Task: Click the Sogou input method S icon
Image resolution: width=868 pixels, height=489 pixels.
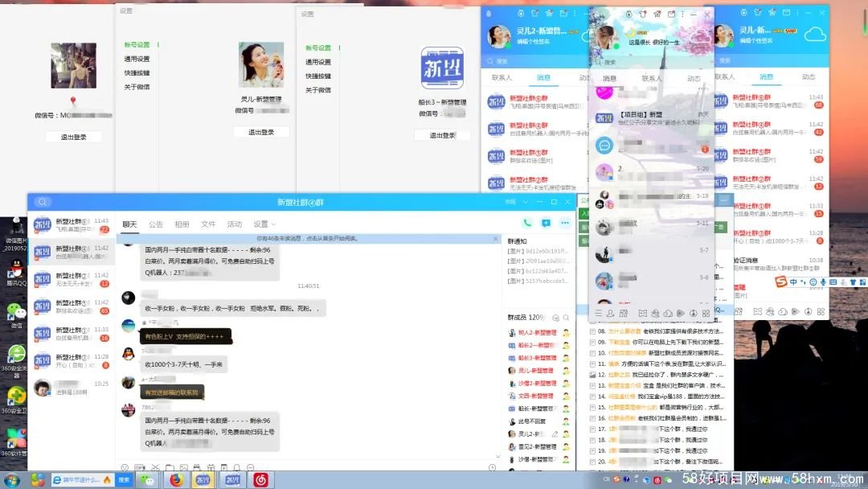Action: (781, 281)
